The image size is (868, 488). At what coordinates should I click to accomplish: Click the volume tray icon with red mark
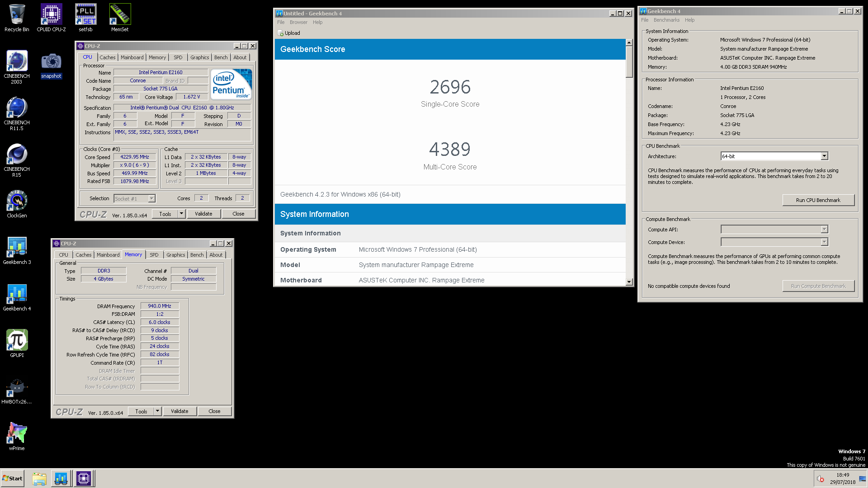821,479
